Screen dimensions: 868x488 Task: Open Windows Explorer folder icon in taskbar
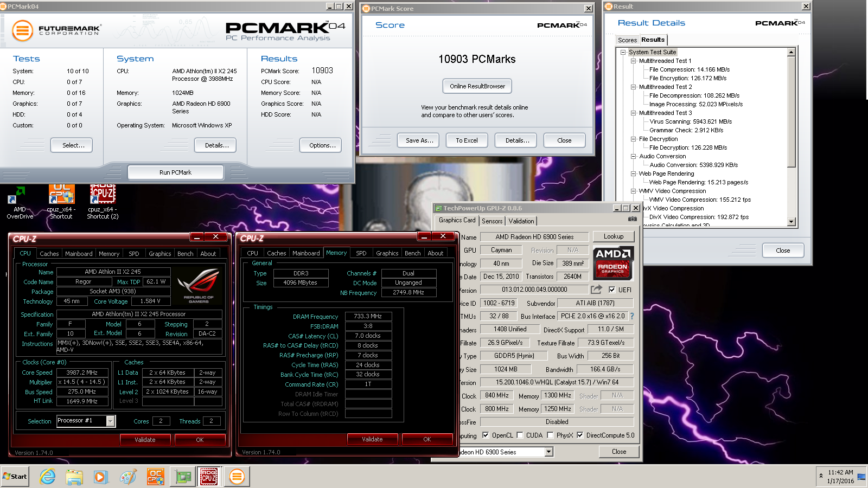point(74,477)
